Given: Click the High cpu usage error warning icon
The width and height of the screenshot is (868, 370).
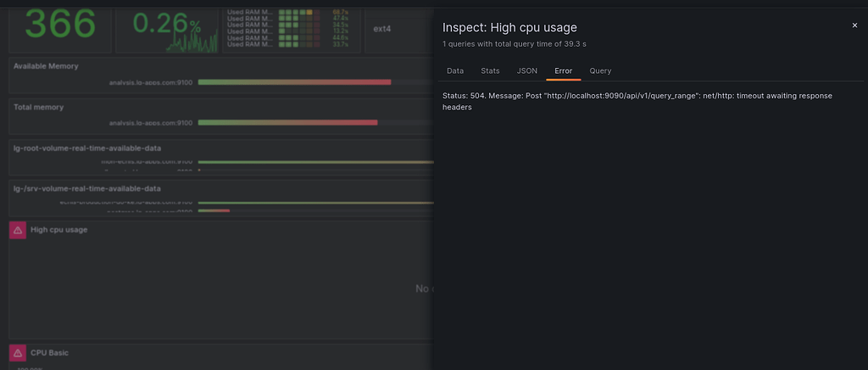Looking at the screenshot, I should tap(18, 230).
